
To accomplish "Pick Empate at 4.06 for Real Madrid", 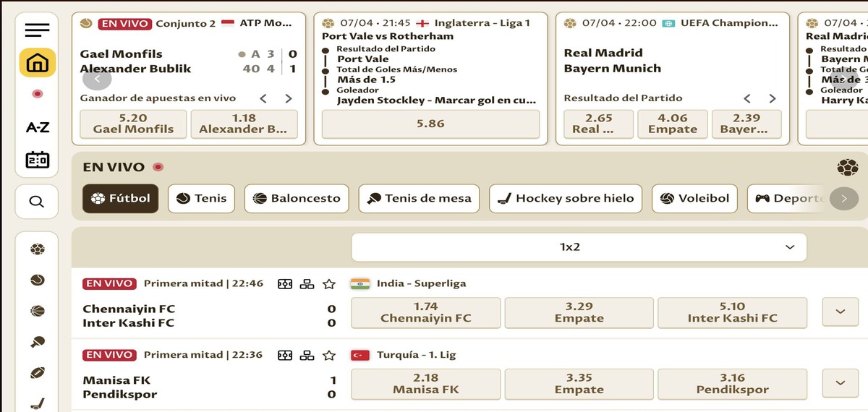I will (x=672, y=124).
